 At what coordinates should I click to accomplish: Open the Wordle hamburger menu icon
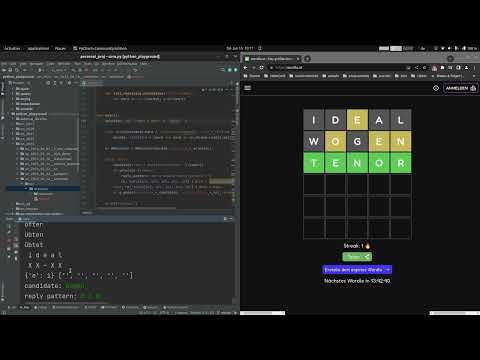tap(247, 88)
